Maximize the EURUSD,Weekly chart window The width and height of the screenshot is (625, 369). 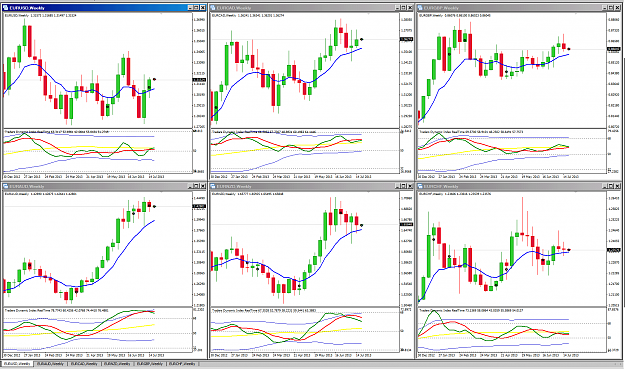(197, 8)
